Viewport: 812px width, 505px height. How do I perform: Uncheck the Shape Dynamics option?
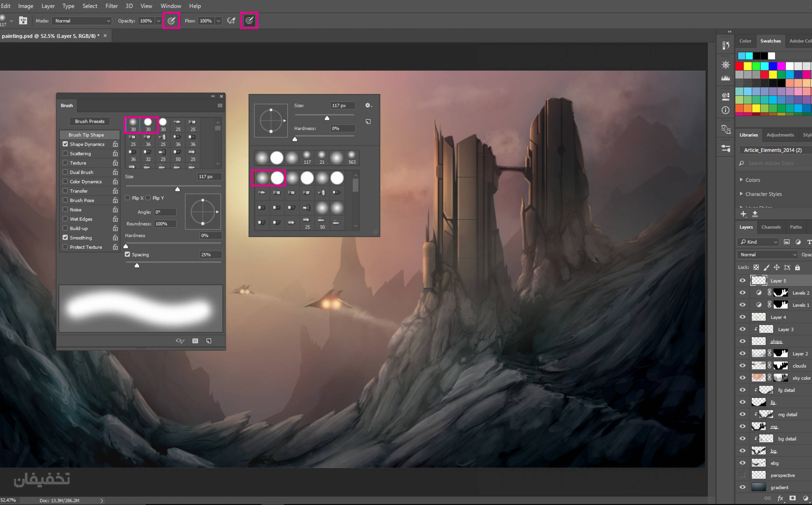(65, 144)
